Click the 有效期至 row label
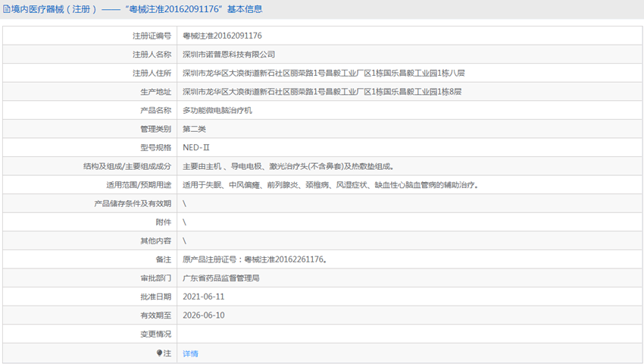The height and width of the screenshot is (364, 644). click(x=155, y=315)
